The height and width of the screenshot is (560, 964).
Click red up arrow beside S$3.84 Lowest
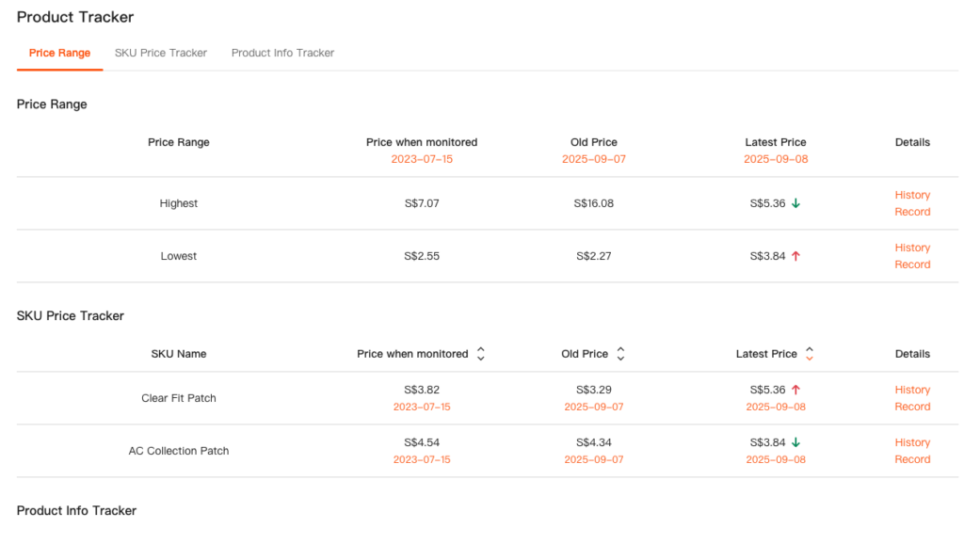pyautogui.click(x=795, y=256)
